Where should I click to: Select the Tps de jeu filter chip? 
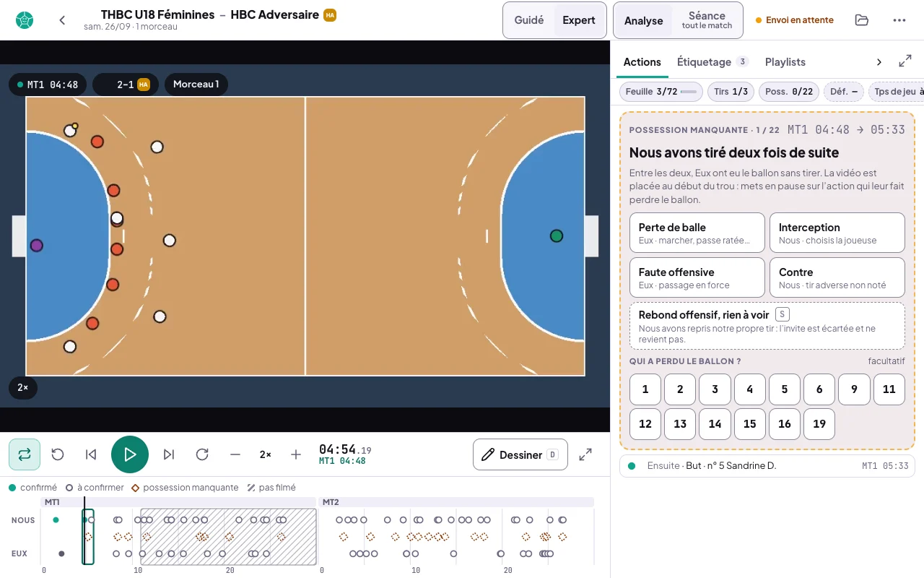click(x=896, y=92)
